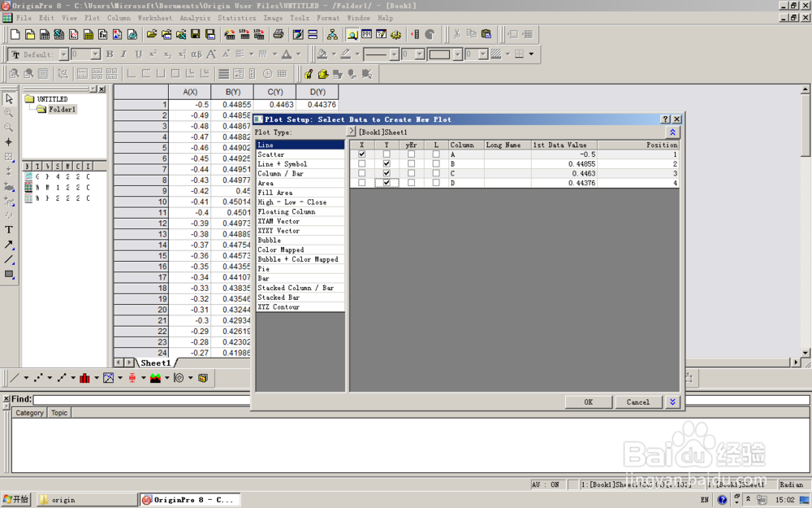Check yEr checkbox for column D
The image size is (812, 508).
[x=411, y=182]
